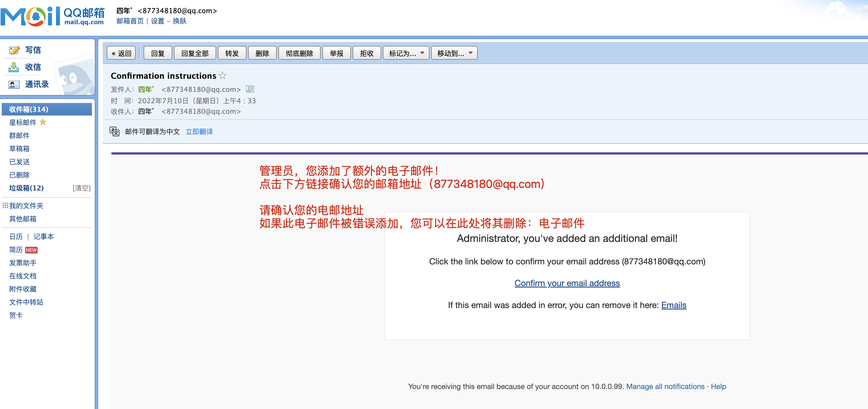Click the translate icon in the notice bar
The height and width of the screenshot is (409, 868).
(x=114, y=131)
